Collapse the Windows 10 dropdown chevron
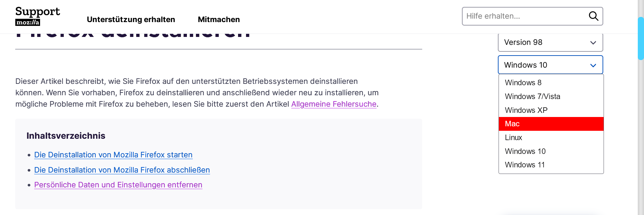Image resolution: width=644 pixels, height=215 pixels. [593, 65]
